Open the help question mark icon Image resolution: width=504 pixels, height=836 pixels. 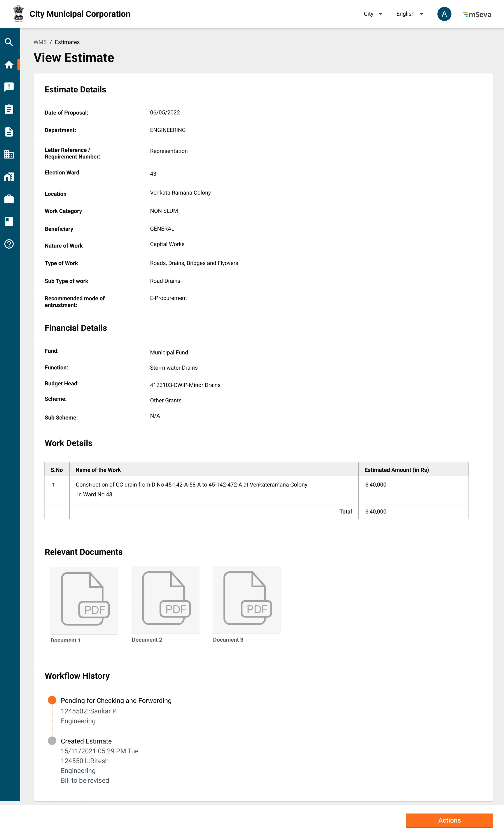(x=9, y=244)
